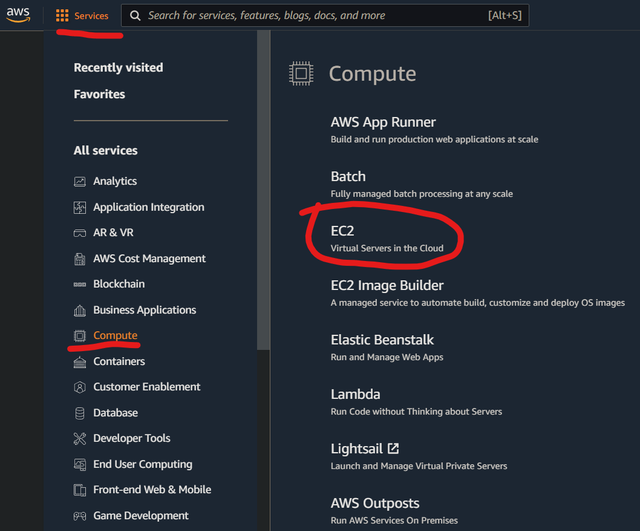Open the Services grid icon
Screen dimensions: 640x531
point(62,16)
